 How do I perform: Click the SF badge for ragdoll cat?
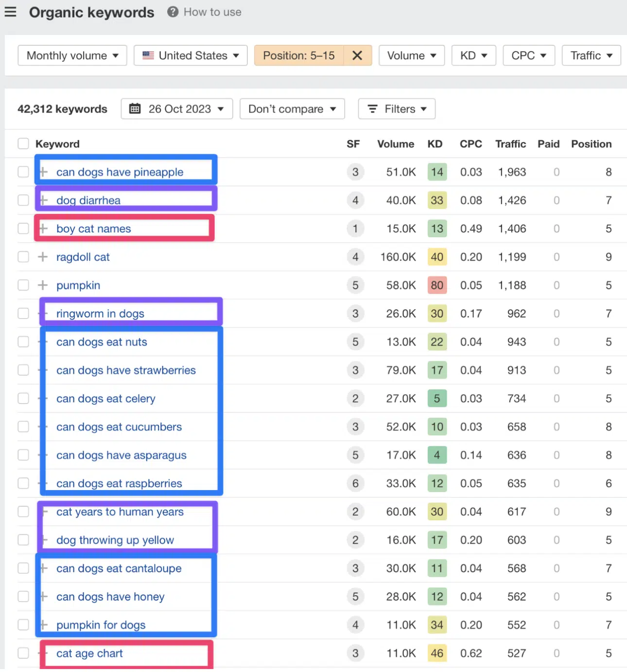pyautogui.click(x=355, y=257)
